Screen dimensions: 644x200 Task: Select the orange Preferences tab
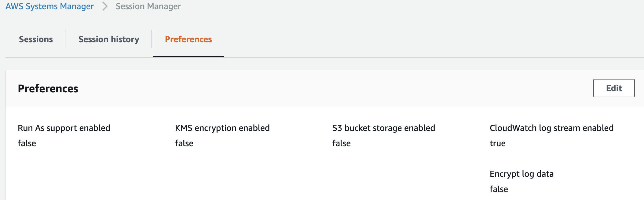tap(188, 39)
